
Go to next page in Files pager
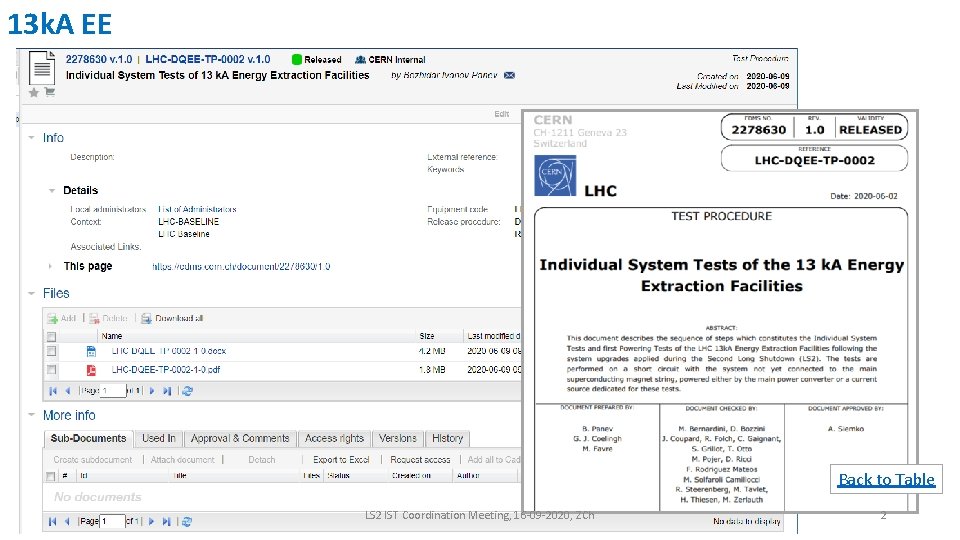(152, 391)
